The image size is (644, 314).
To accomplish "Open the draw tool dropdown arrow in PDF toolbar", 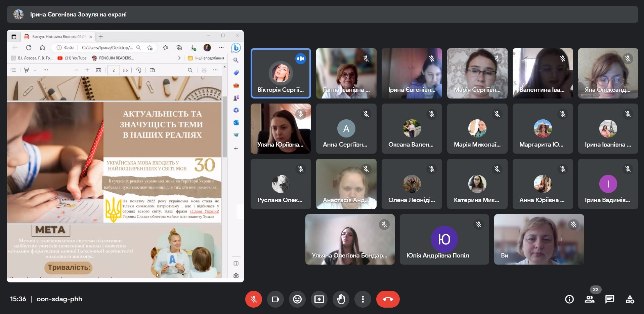I will click(x=35, y=70).
